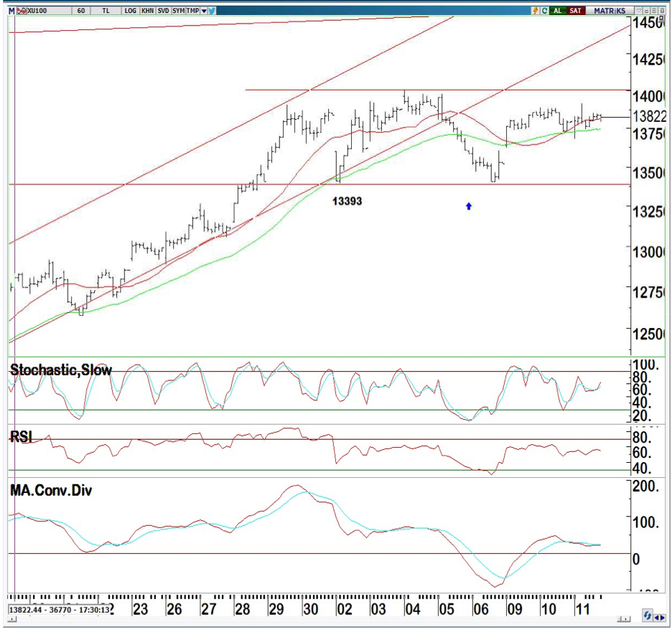Select the SYM toolbar item
Image resolution: width=672 pixels, height=630 pixels.
pyautogui.click(x=179, y=11)
